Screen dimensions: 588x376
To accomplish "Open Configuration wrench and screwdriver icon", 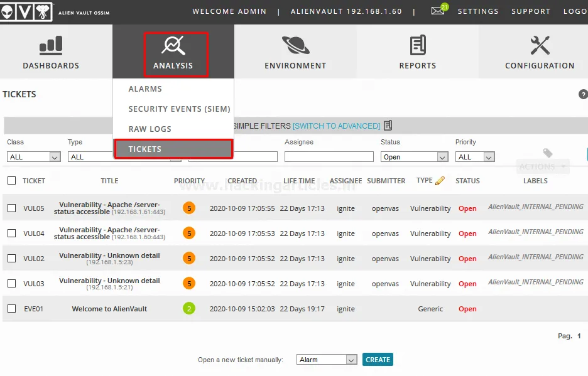I will tap(540, 45).
